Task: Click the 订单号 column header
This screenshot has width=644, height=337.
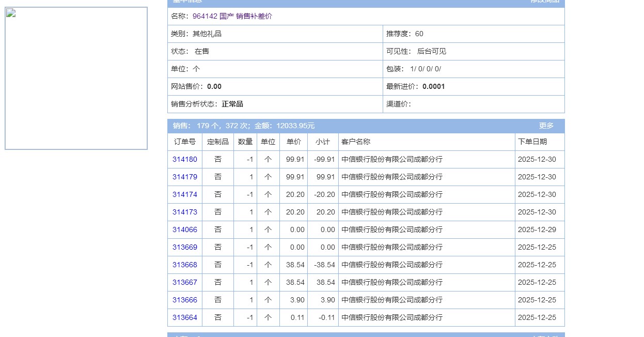Action: [x=184, y=142]
